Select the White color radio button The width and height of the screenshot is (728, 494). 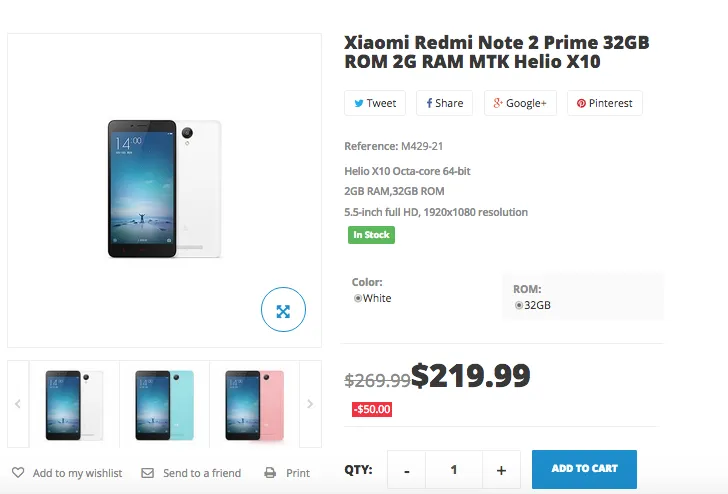pos(358,299)
